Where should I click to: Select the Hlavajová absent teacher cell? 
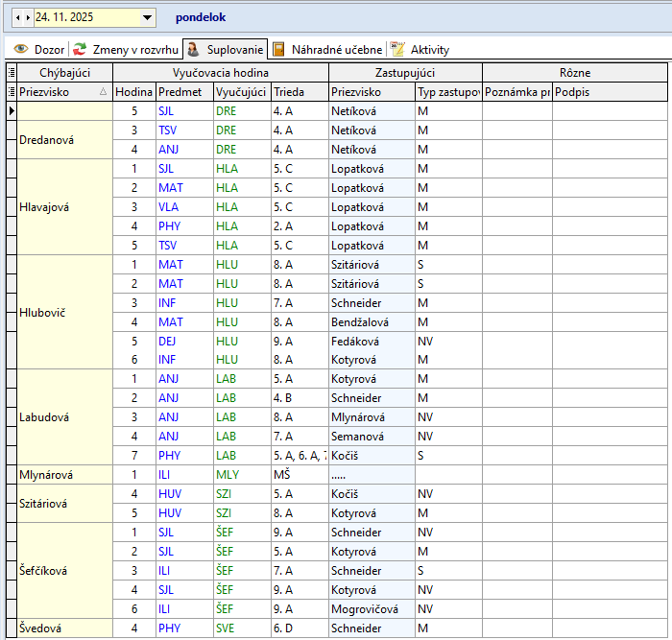coord(63,207)
